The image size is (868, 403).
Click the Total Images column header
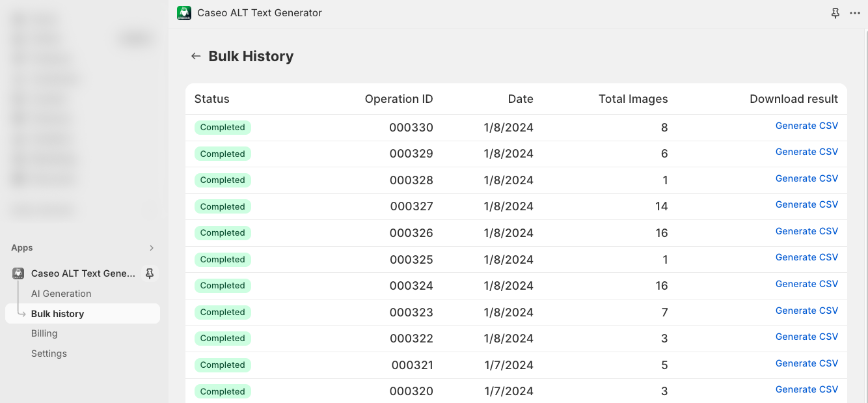tap(632, 99)
